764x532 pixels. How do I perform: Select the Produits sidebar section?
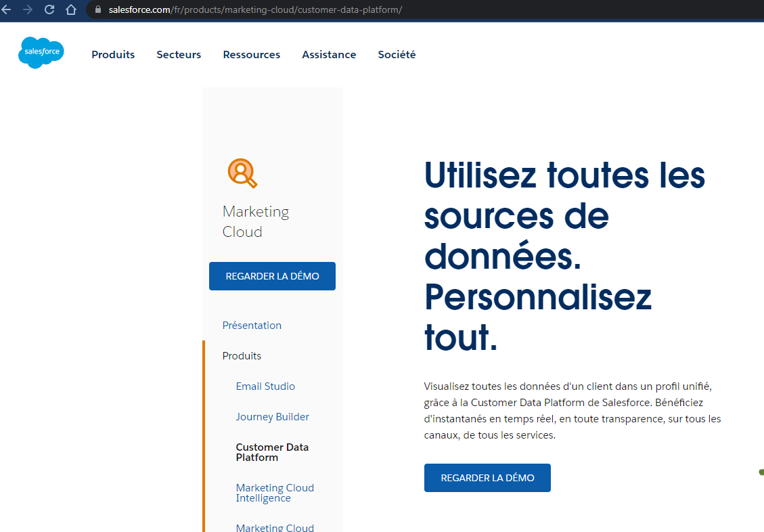(x=242, y=355)
